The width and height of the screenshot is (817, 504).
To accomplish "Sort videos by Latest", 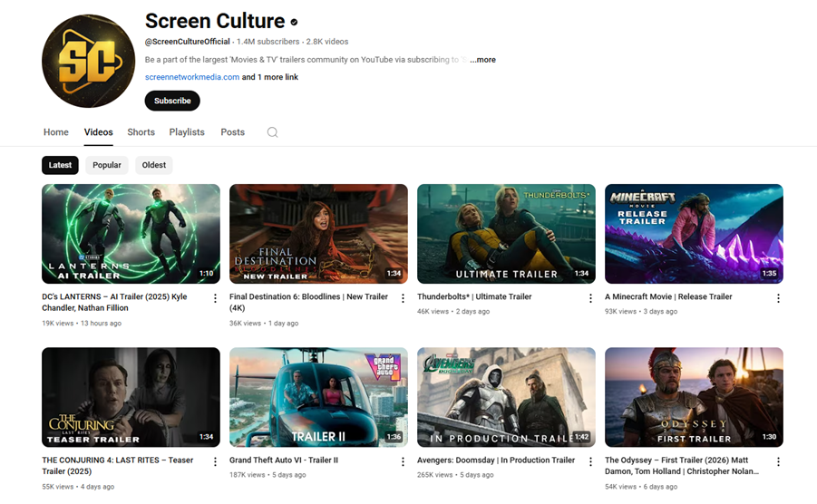I will [60, 165].
